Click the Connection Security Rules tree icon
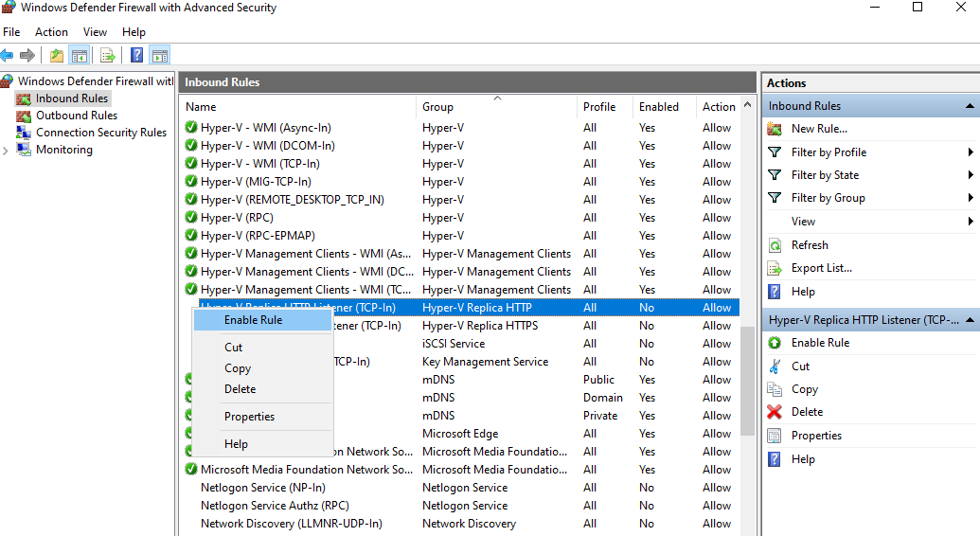Viewport: 980px width, 536px height. click(23, 133)
